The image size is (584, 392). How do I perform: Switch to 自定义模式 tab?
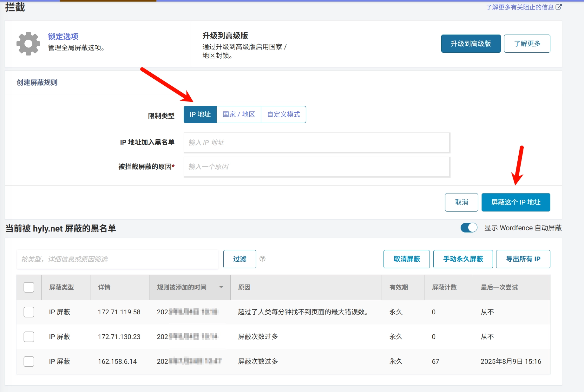click(283, 114)
